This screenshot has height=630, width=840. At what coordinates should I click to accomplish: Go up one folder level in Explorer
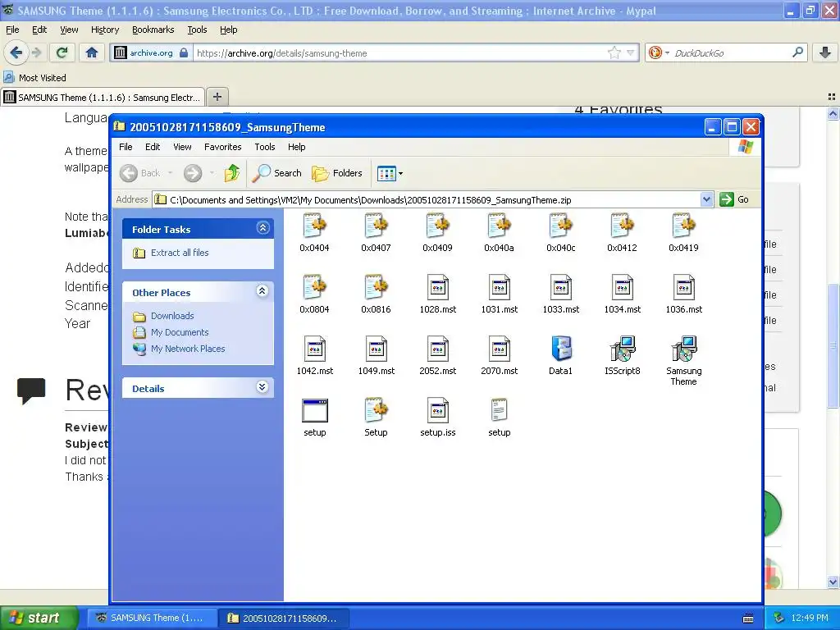[x=232, y=173]
